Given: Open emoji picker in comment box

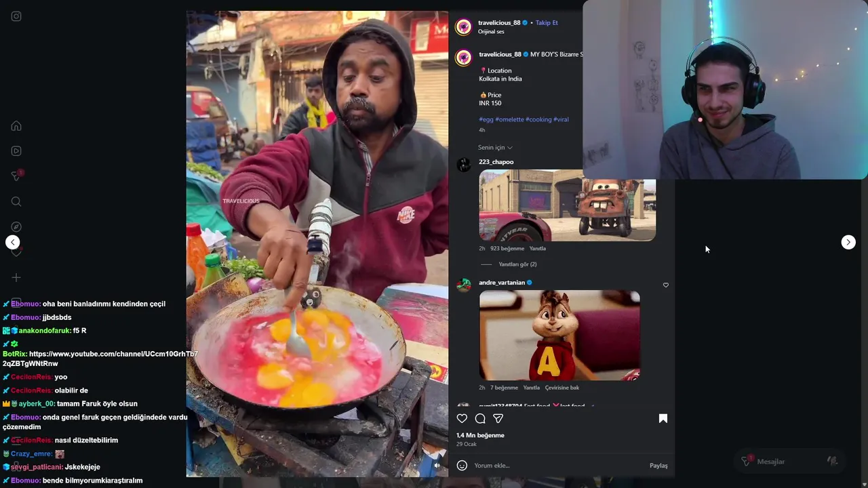Looking at the screenshot, I should click(x=462, y=466).
